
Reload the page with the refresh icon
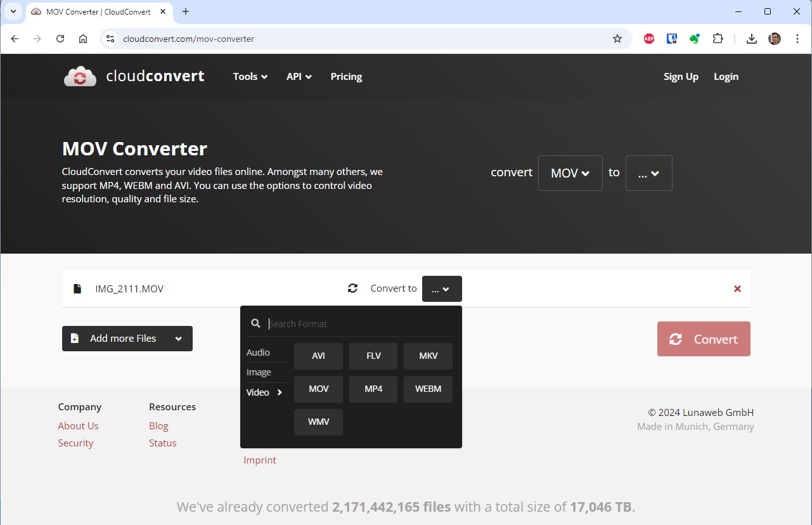point(60,39)
